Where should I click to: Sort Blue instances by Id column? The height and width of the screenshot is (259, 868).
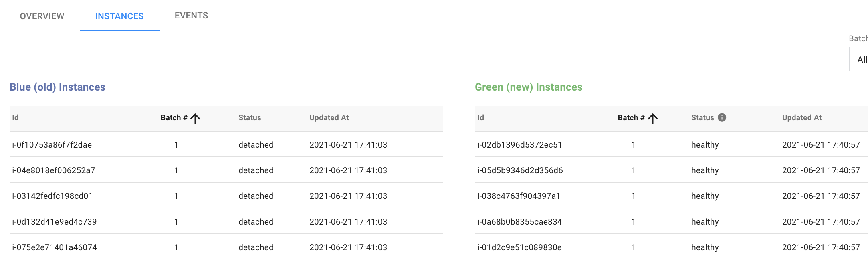click(16, 117)
